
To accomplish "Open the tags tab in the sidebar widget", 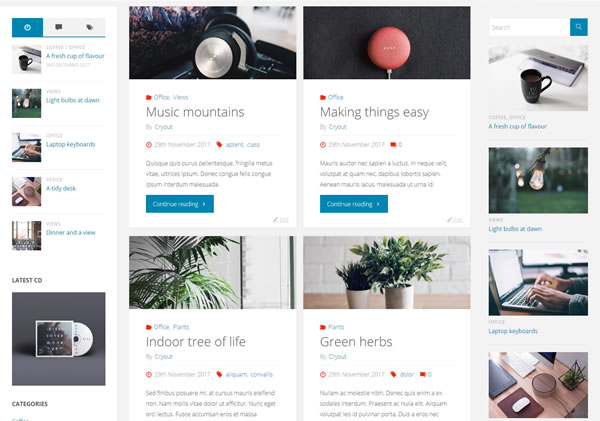I will pyautogui.click(x=90, y=27).
